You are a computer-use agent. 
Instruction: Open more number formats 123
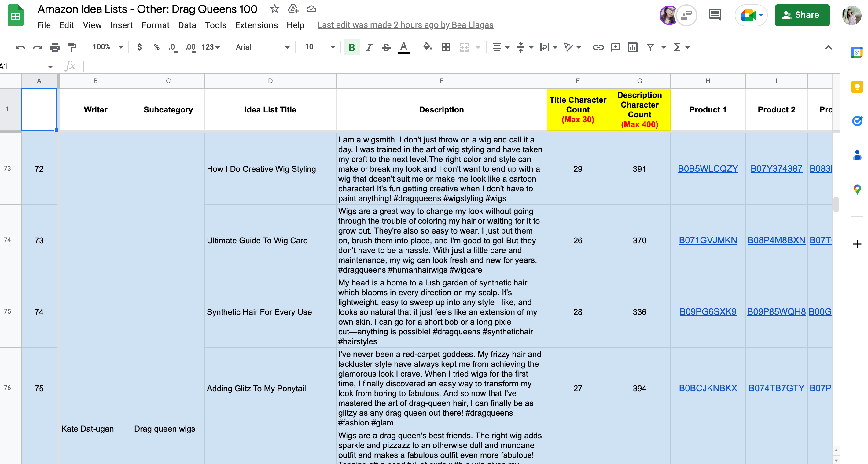(211, 47)
